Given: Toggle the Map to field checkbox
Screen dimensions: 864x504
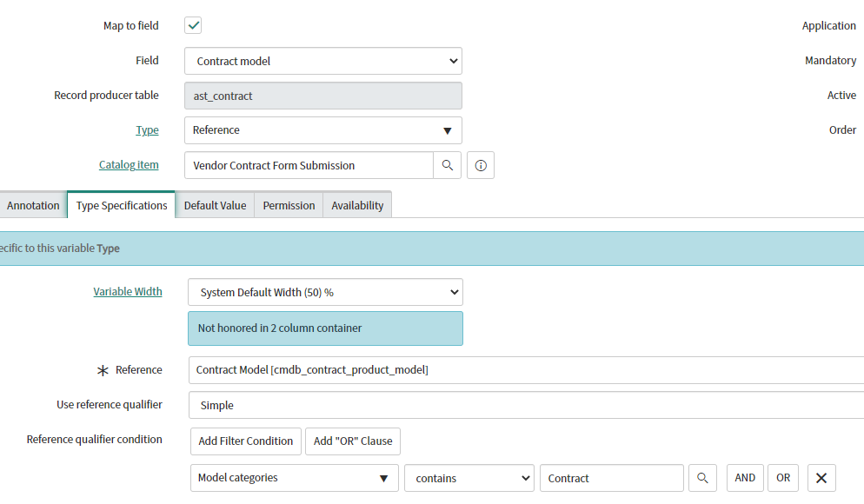Looking at the screenshot, I should (x=193, y=25).
